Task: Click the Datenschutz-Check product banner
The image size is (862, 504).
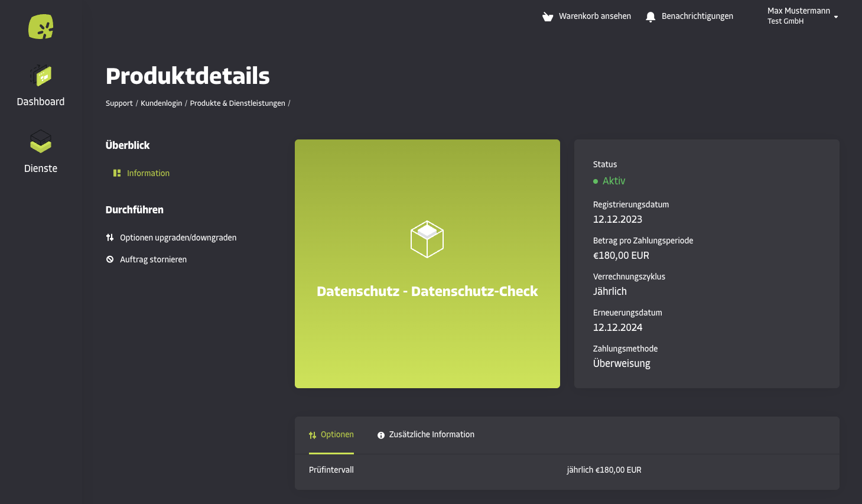Action: [x=427, y=264]
